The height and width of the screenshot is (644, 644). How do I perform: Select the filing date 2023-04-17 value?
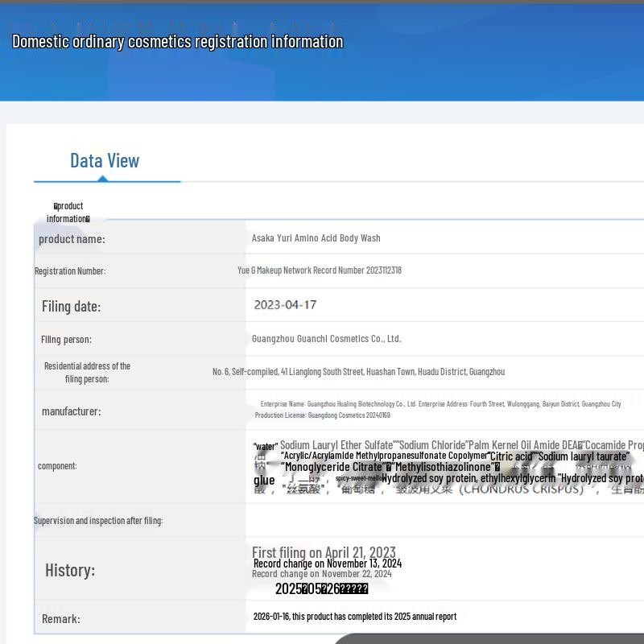[x=285, y=305]
